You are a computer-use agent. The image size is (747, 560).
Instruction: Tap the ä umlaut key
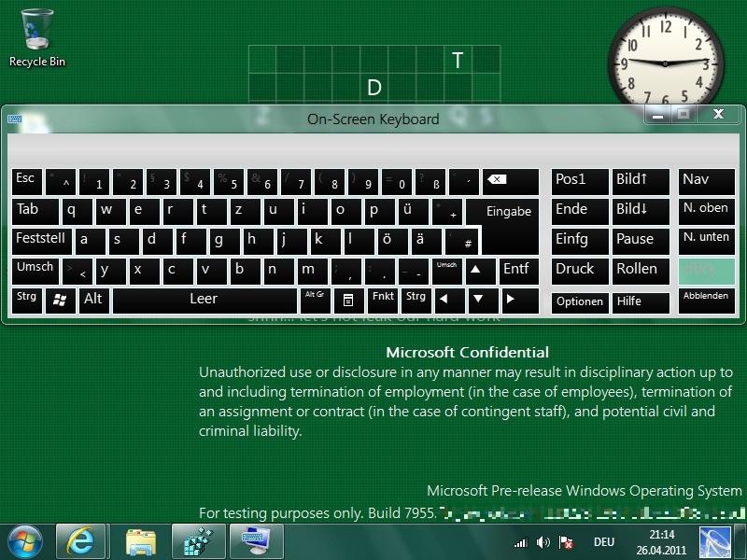point(427,241)
